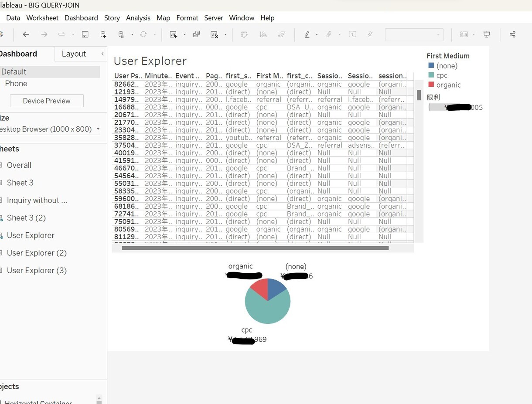The height and width of the screenshot is (404, 532).
Task: Enter Presentation Mode via the screen icon
Action: [487, 34]
